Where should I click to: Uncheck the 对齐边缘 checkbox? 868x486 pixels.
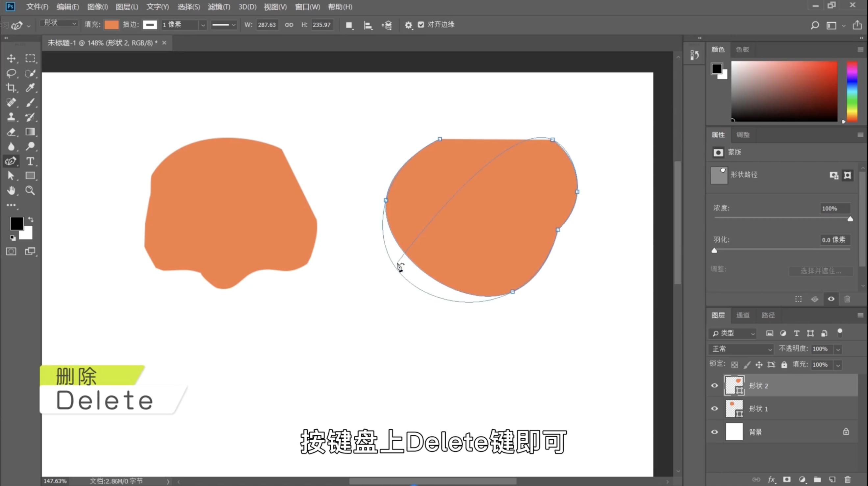[421, 25]
